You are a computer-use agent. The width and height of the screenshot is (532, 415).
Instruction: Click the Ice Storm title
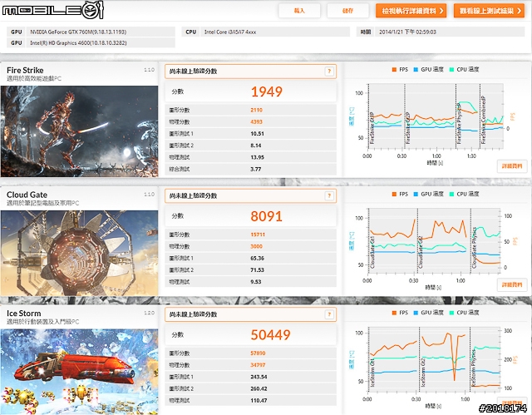pos(24,314)
